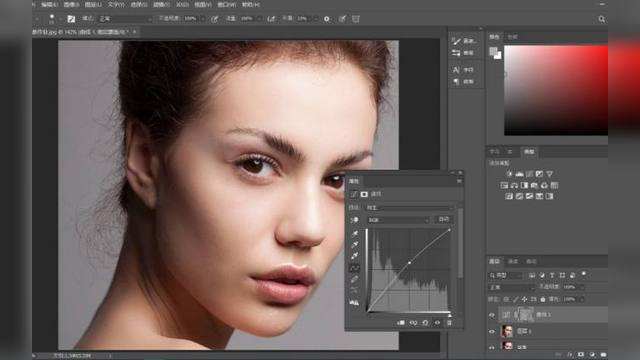Image resolution: width=640 pixels, height=360 pixels.
Task: Open symmetry paint options butterfly icon
Action: coord(356,19)
